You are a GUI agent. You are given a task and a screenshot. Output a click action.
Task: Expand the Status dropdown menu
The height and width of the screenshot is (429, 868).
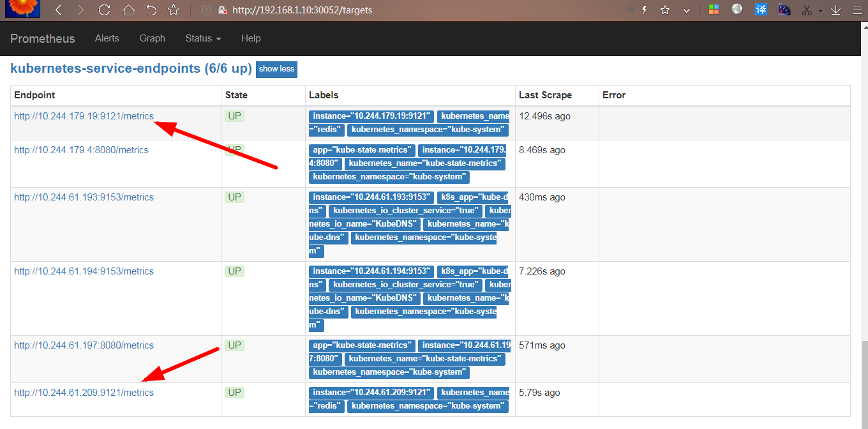(x=204, y=38)
